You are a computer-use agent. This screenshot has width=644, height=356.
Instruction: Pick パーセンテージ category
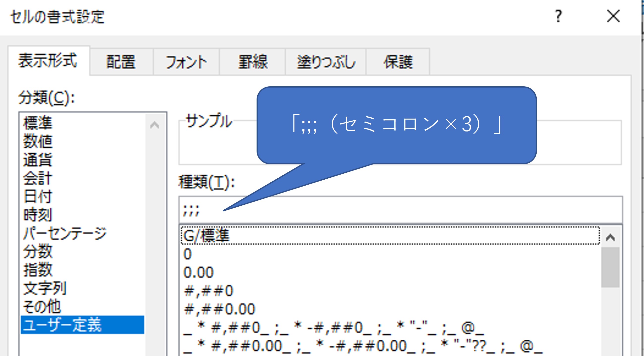coord(83,233)
